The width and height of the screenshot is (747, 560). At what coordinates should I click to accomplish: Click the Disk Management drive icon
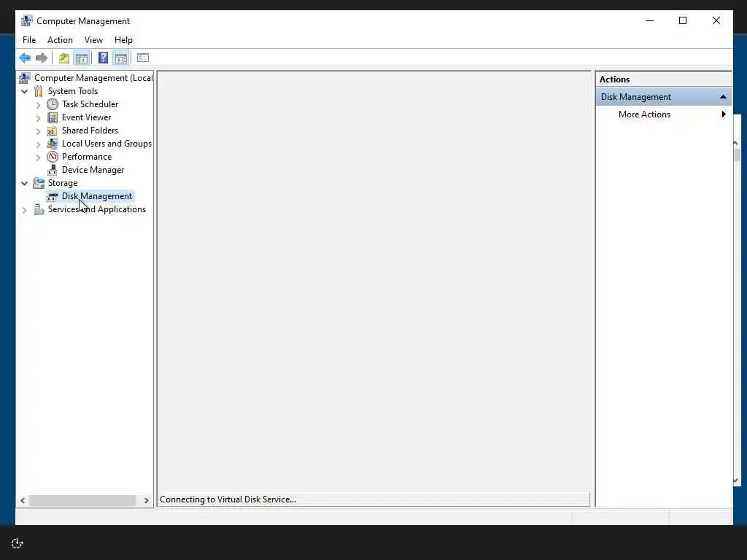(53, 196)
